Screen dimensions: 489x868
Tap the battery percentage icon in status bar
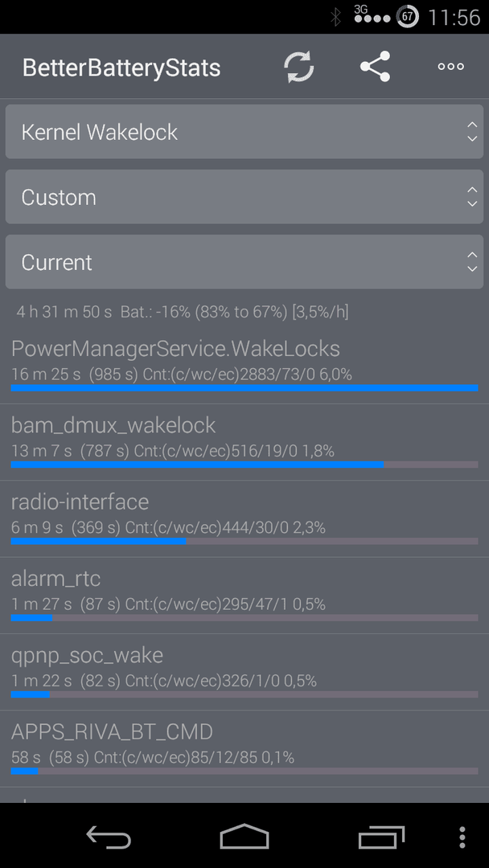pos(408,17)
